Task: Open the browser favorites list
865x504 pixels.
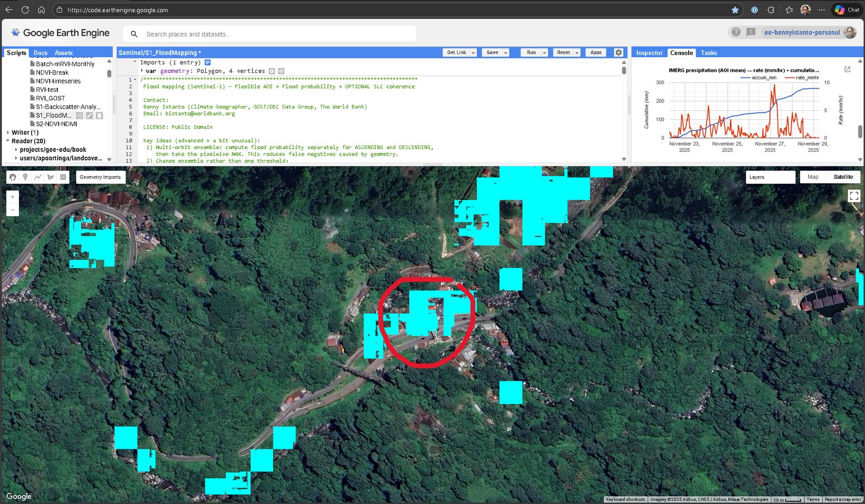Action: coord(789,10)
